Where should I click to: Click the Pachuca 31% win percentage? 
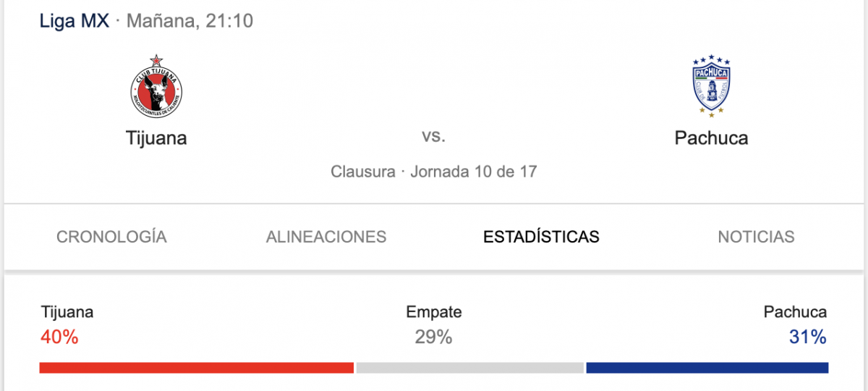click(808, 337)
